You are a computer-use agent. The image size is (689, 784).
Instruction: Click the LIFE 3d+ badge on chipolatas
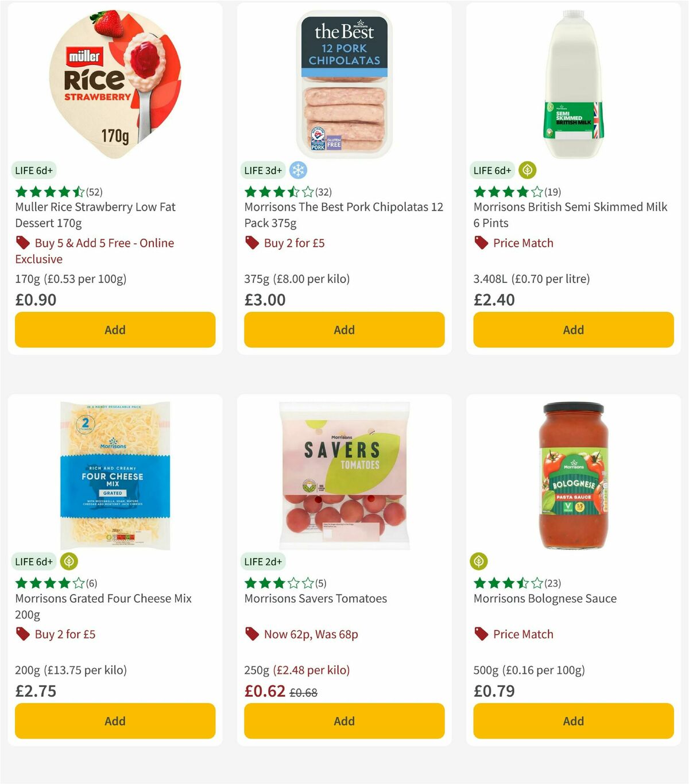pos(262,170)
